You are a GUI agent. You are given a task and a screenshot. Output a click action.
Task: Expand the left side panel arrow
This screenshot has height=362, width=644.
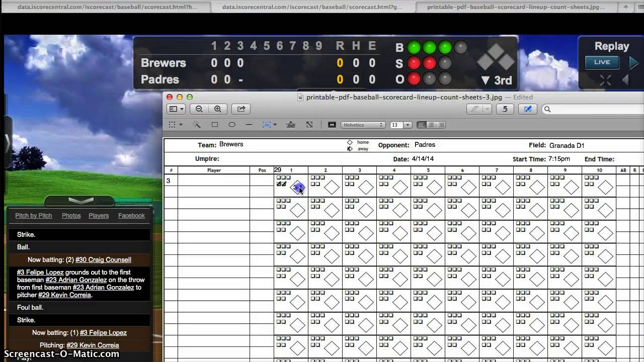[8, 143]
